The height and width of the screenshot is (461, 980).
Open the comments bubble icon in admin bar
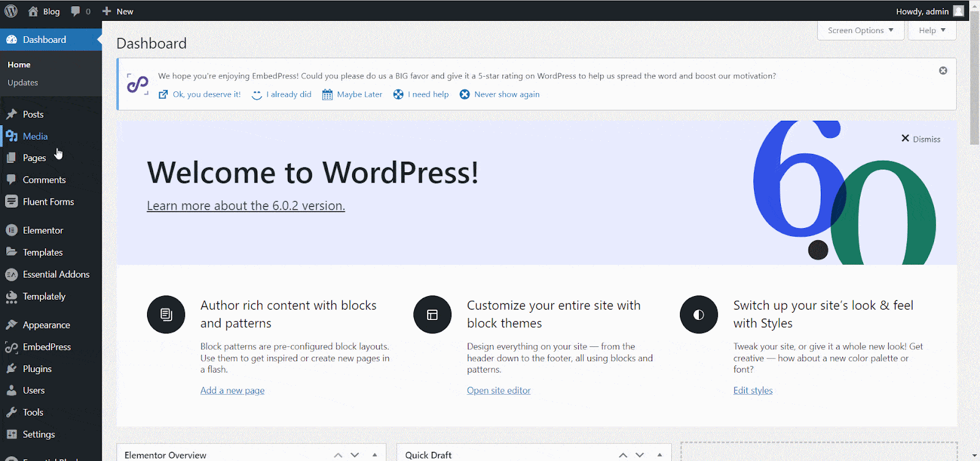coord(75,11)
